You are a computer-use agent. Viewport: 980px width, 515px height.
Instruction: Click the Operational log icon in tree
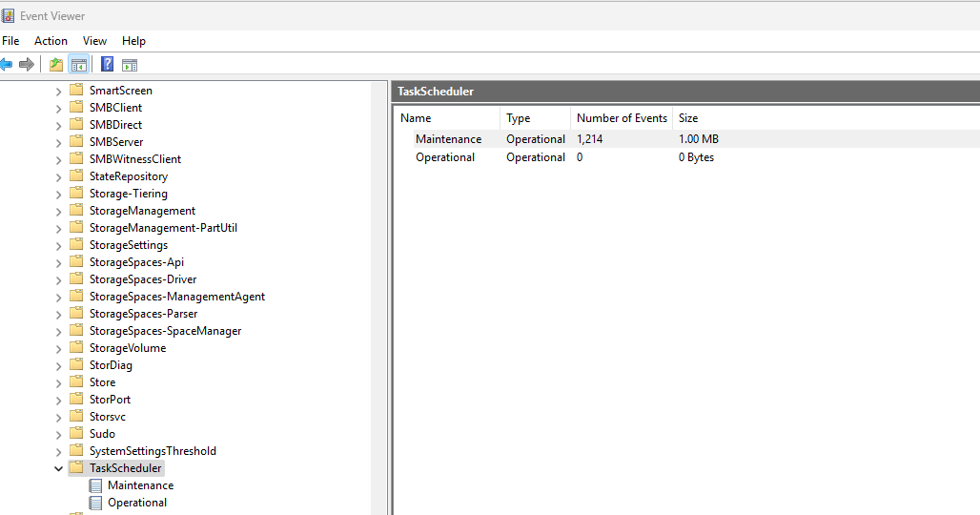(x=95, y=503)
